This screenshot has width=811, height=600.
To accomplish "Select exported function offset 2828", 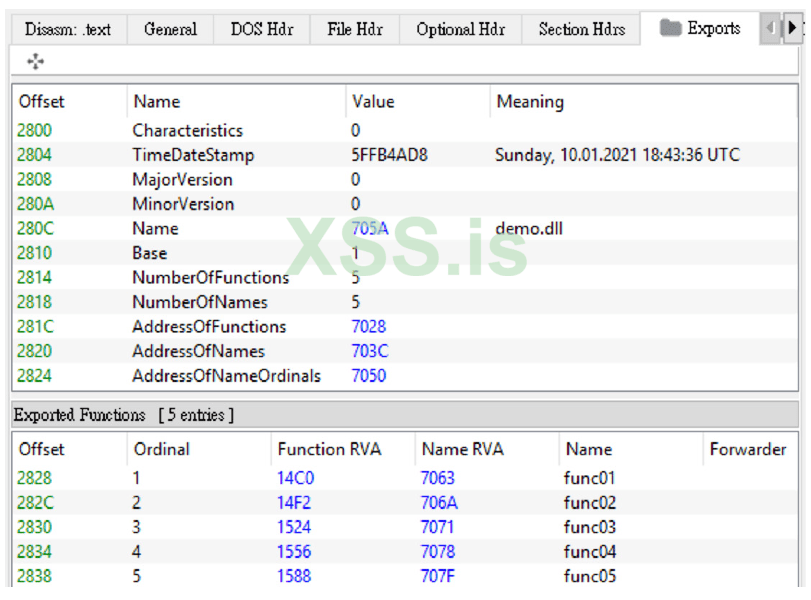I will pos(34,478).
